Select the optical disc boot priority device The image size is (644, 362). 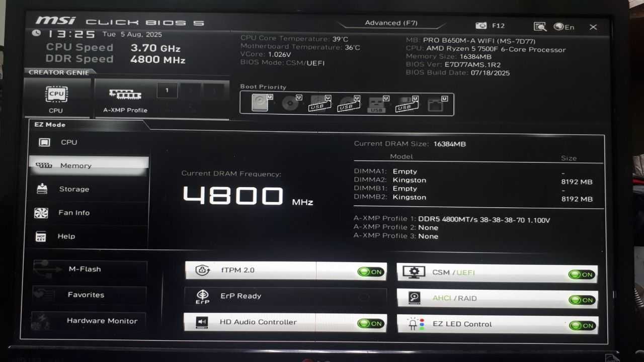point(291,103)
